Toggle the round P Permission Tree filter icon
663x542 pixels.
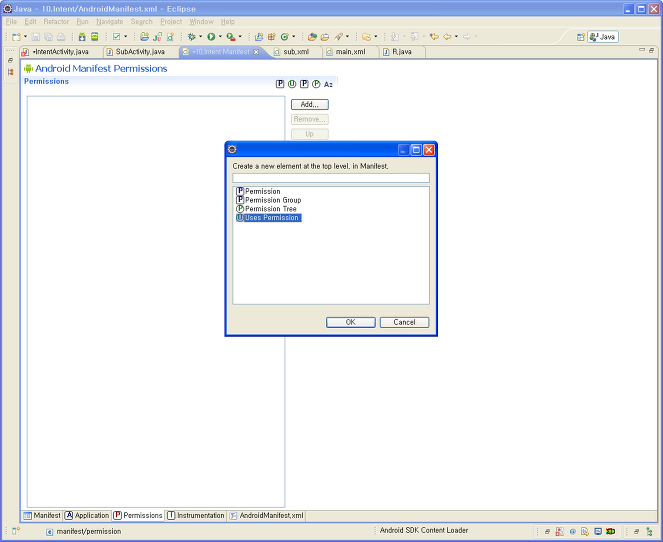tap(316, 84)
